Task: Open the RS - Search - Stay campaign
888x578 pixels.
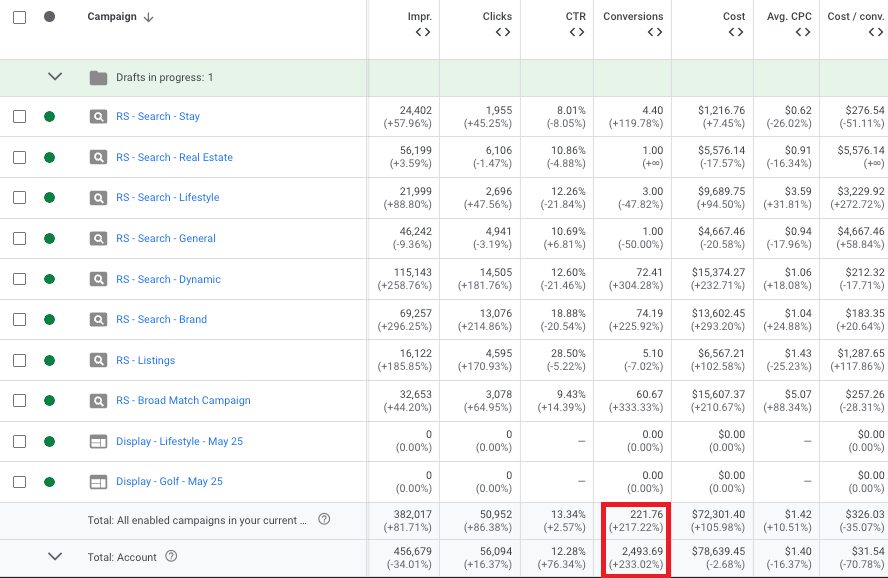Action: click(x=158, y=117)
